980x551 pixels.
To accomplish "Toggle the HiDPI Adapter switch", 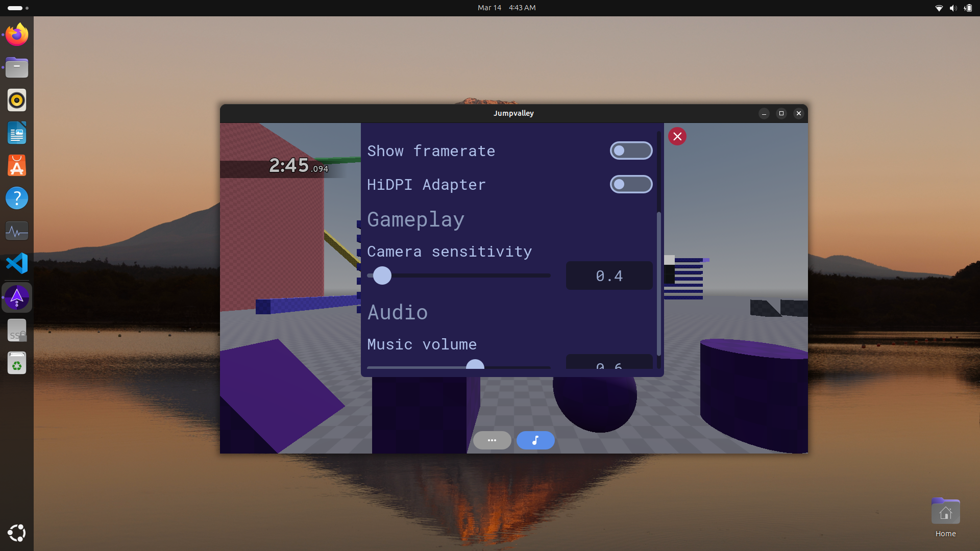I will click(x=631, y=184).
